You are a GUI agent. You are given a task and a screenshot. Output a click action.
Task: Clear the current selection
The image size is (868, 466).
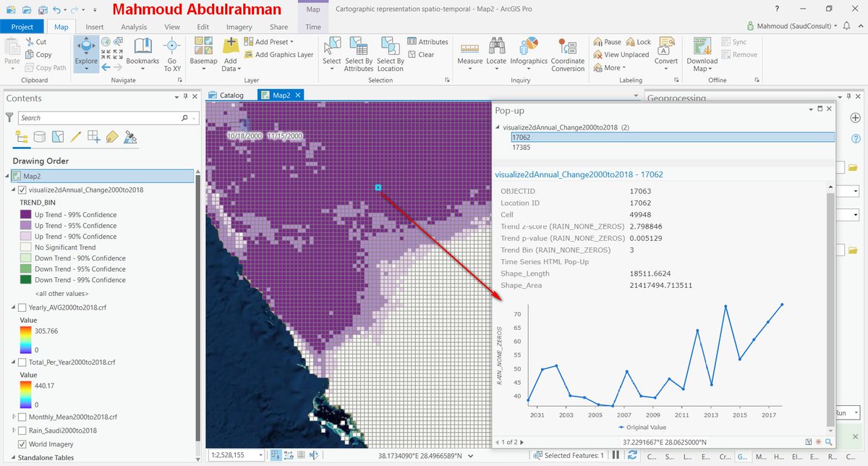pyautogui.click(x=421, y=55)
